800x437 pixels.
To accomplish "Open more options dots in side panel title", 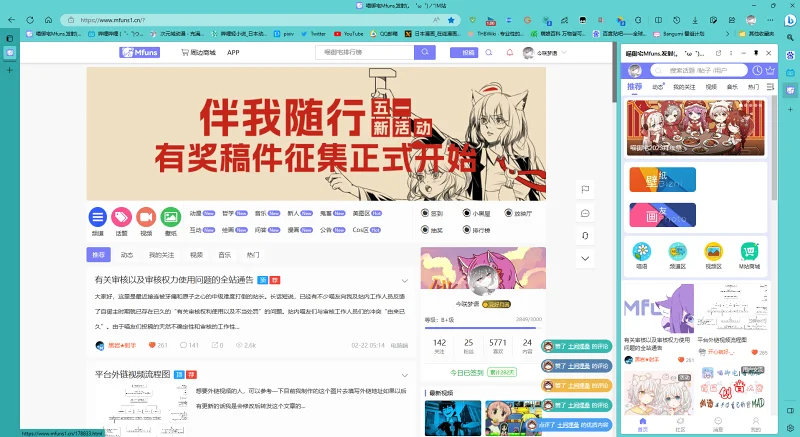I will pos(731,53).
